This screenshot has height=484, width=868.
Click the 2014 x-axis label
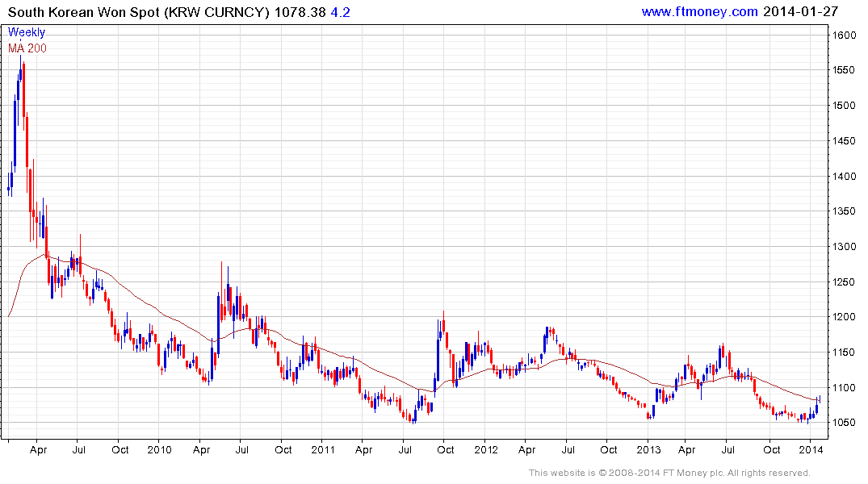click(811, 449)
